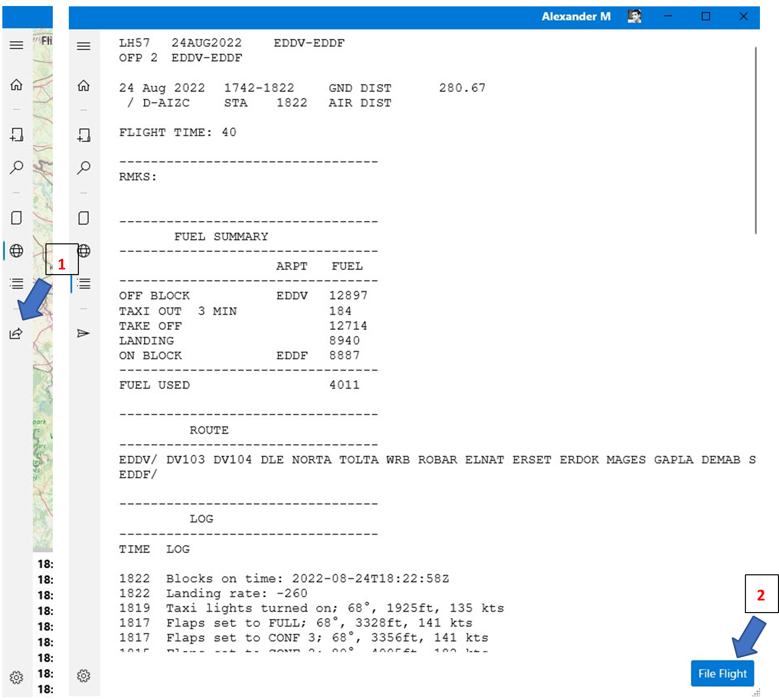Select the magnifier search icon in the map sidebar

pos(16,166)
